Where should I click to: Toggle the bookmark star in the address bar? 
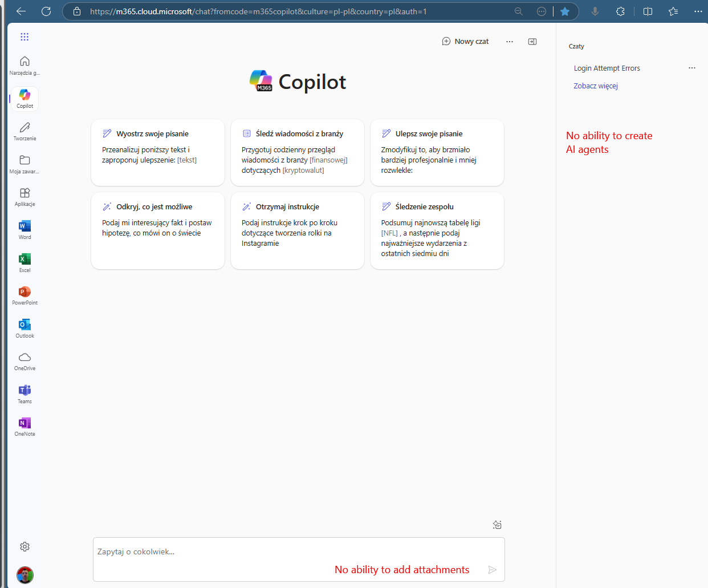point(565,11)
